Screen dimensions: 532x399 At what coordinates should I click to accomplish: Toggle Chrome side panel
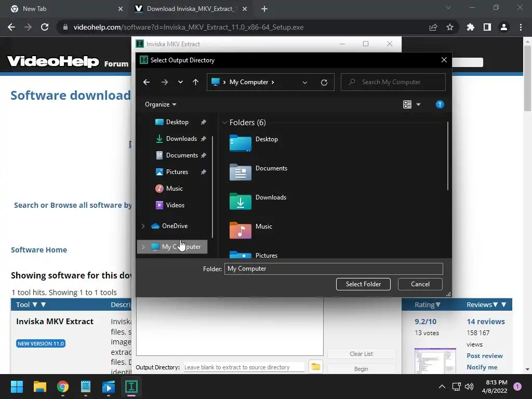pos(487,27)
